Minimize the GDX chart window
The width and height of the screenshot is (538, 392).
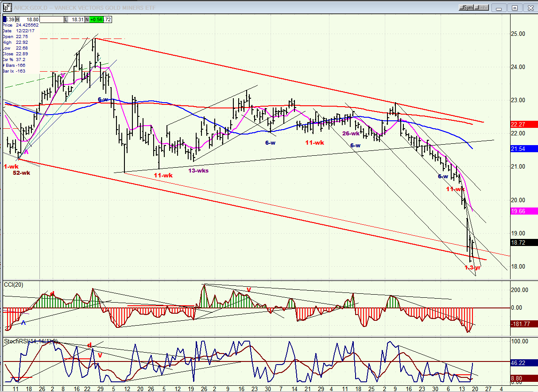(499, 8)
